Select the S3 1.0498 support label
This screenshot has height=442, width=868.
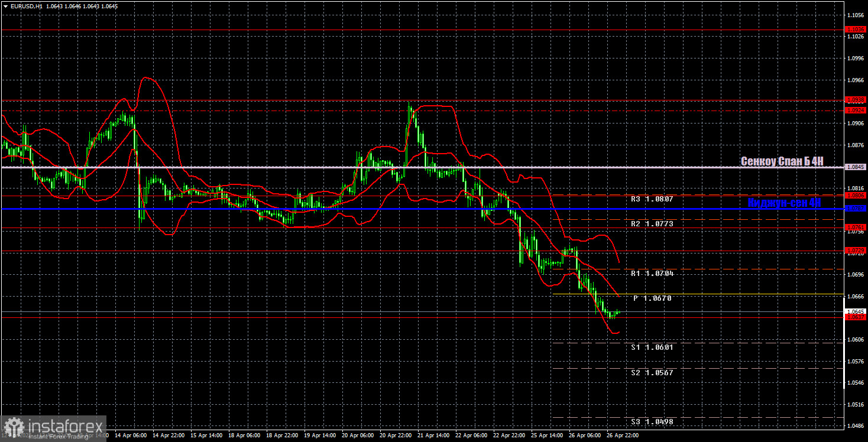point(652,422)
